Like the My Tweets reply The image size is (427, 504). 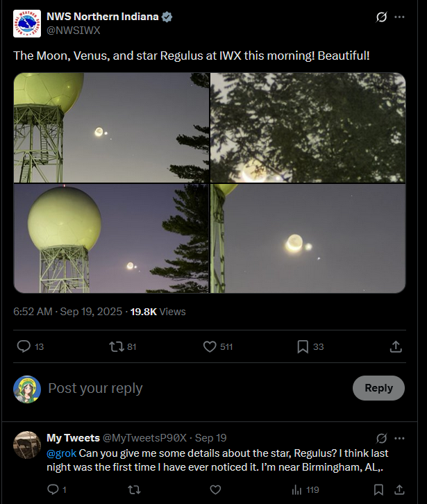(215, 490)
